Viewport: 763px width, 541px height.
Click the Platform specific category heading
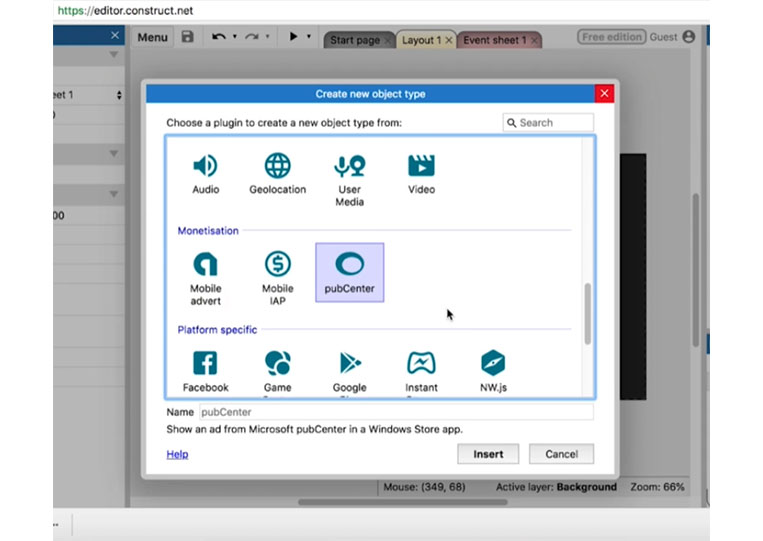click(x=217, y=330)
